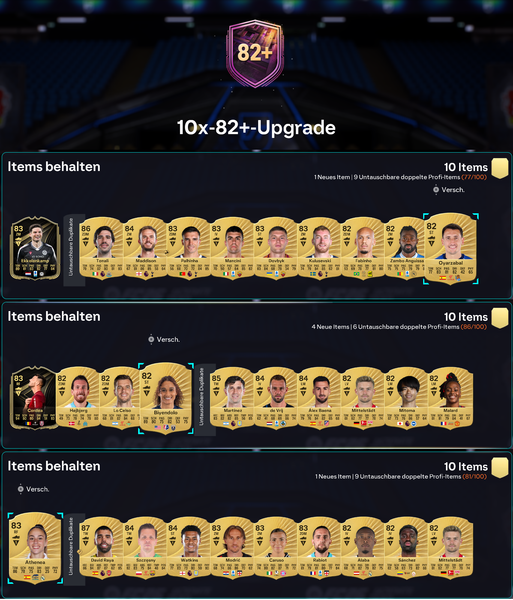This screenshot has height=600, width=513.
Task: Select the Maddison player card
Action: tap(145, 248)
